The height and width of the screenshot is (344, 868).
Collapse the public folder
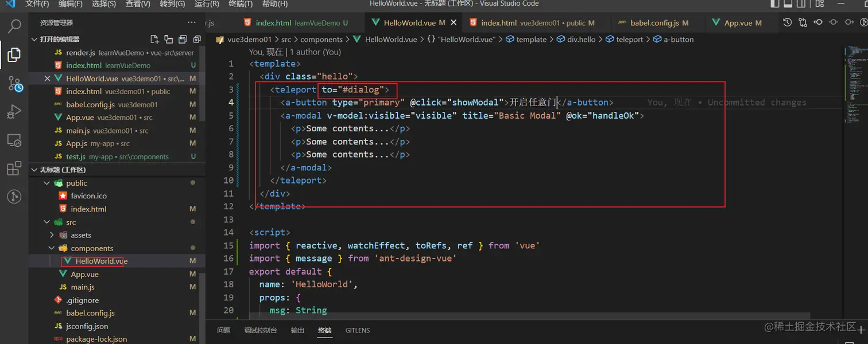47,183
